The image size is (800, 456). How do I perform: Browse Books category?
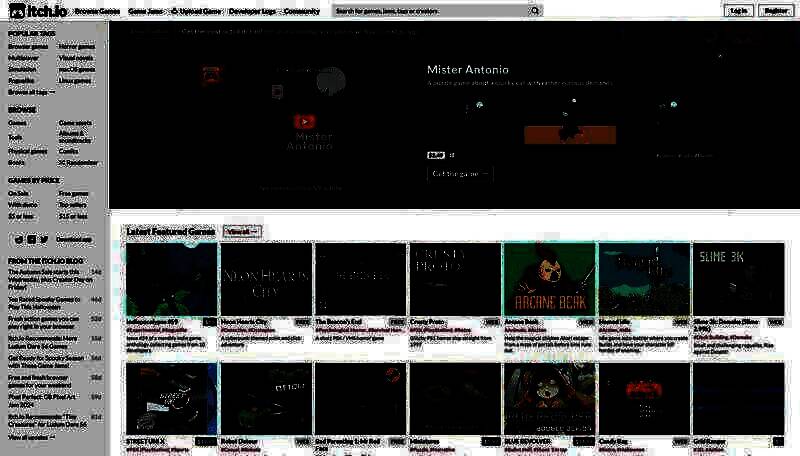16,163
